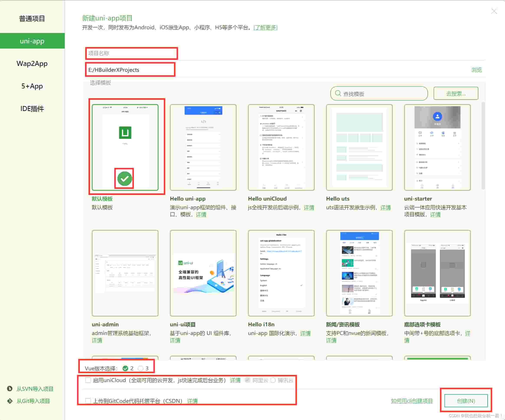Open the 了解更多 link
Viewport: 505px width, 420px height.
pos(265,28)
